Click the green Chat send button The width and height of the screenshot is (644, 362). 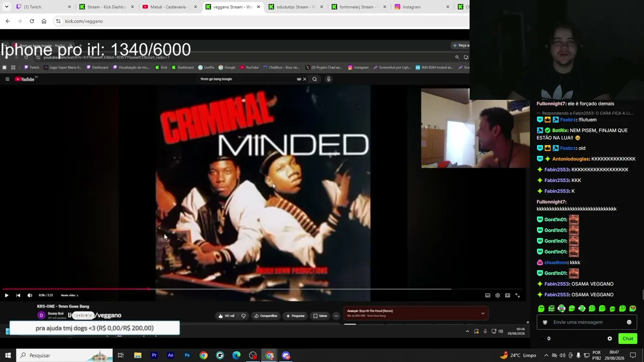(x=627, y=339)
